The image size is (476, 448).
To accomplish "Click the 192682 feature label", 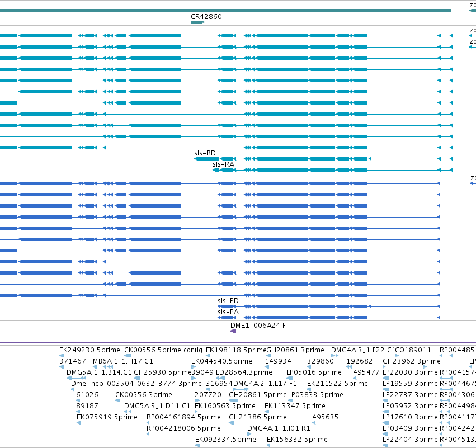I will pos(360,361).
